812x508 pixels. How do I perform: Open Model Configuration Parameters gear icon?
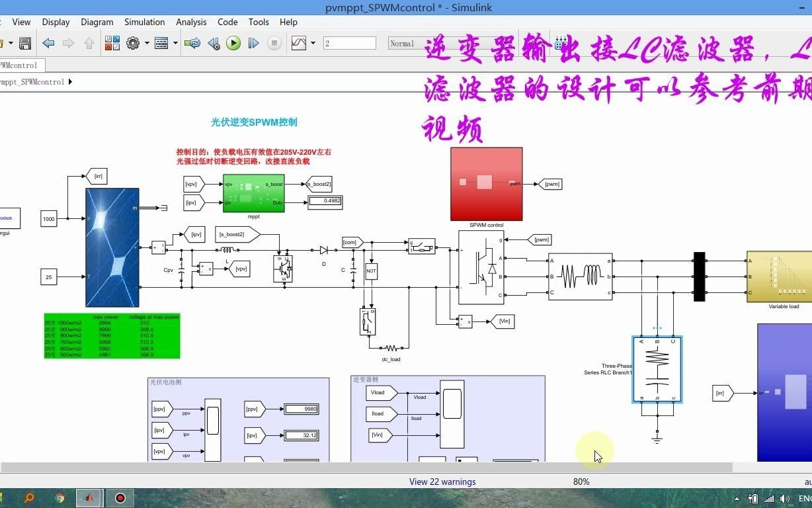coord(134,43)
